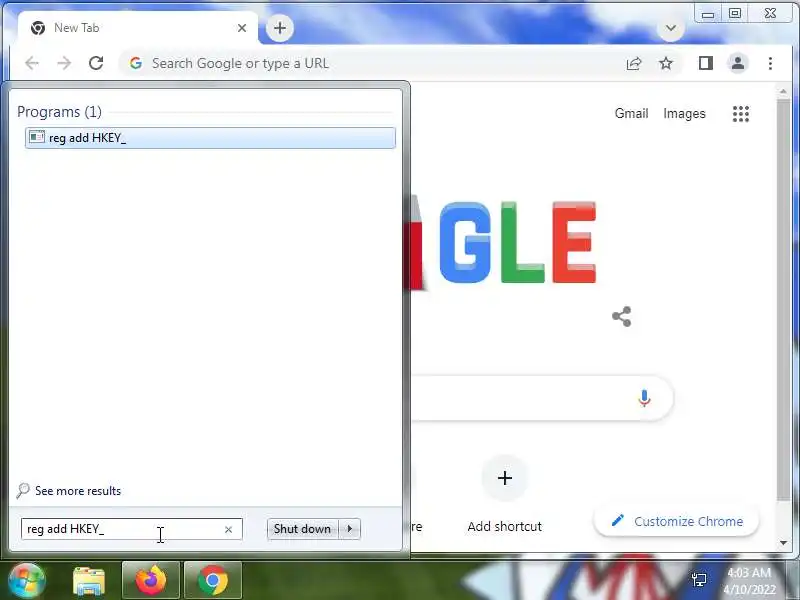Viewport: 800px width, 600px height.
Task: Start voice search with microphone
Action: point(644,398)
